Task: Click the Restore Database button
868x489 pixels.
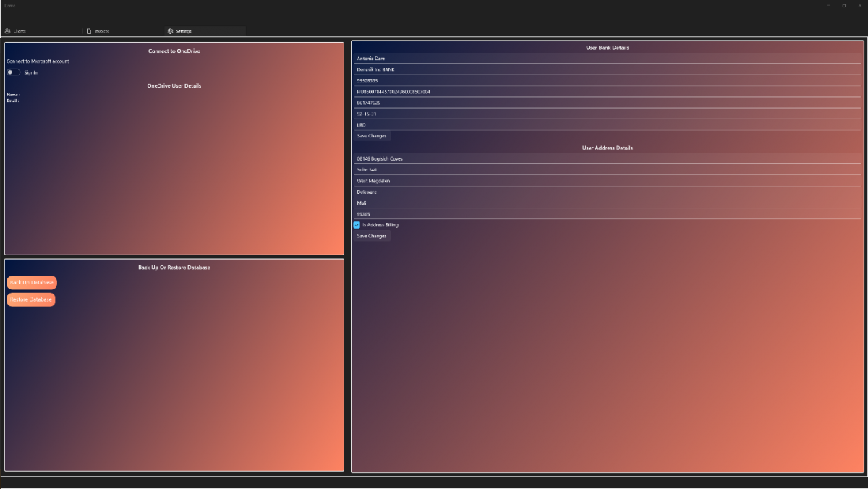Action: click(x=30, y=299)
